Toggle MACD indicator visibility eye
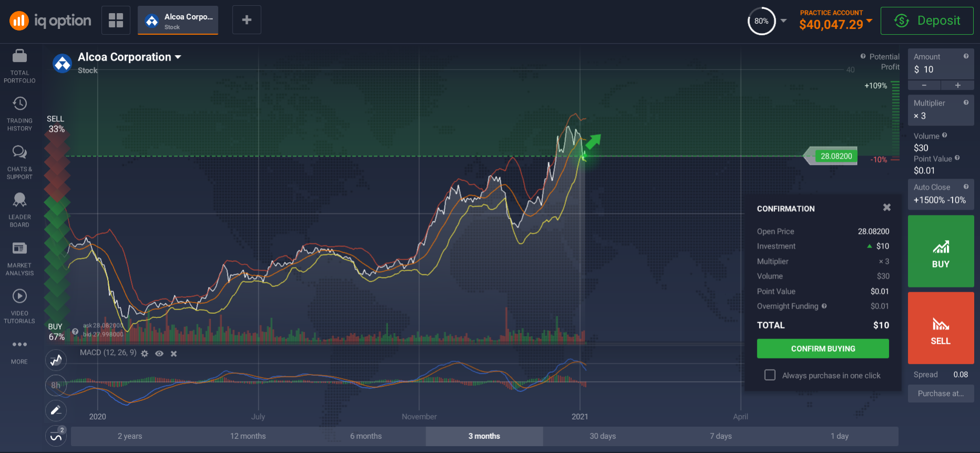Image resolution: width=980 pixels, height=453 pixels. [x=159, y=354]
